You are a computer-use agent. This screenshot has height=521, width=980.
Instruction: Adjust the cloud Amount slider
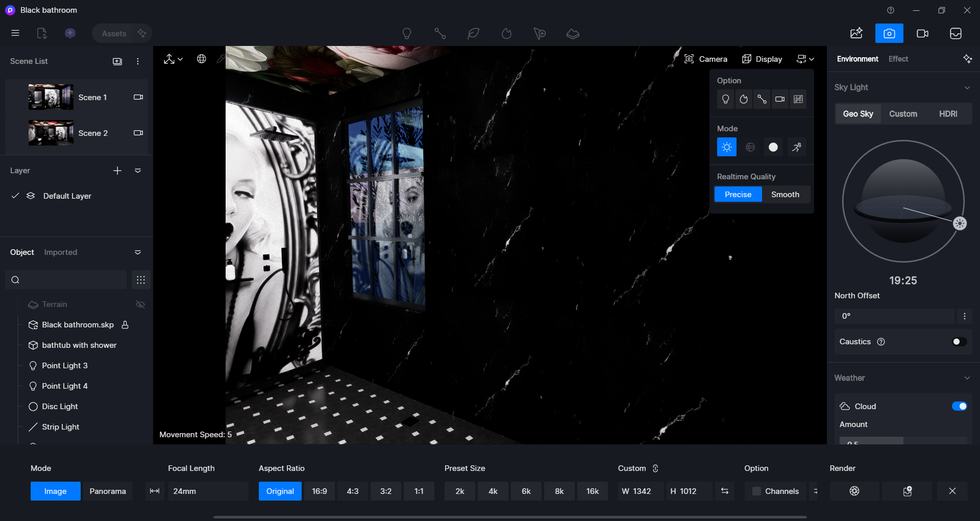coord(903,441)
